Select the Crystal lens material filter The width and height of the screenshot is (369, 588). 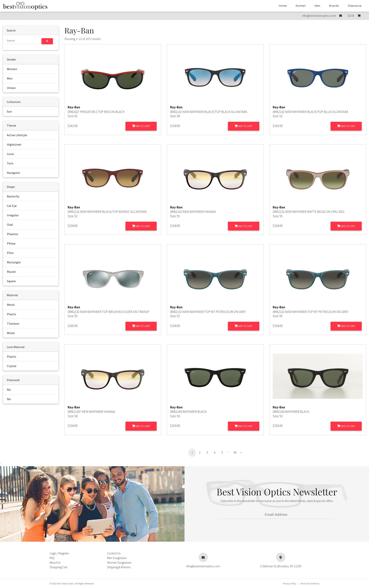click(x=31, y=366)
